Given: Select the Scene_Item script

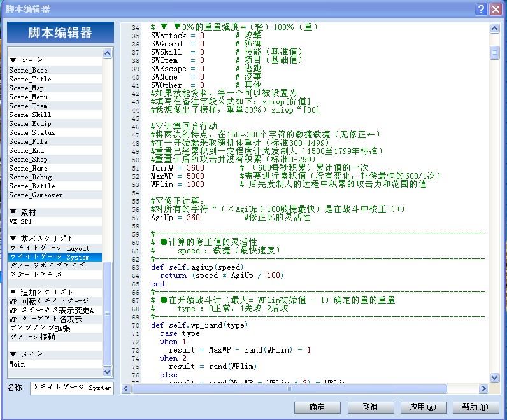Looking at the screenshot, I should [55, 106].
